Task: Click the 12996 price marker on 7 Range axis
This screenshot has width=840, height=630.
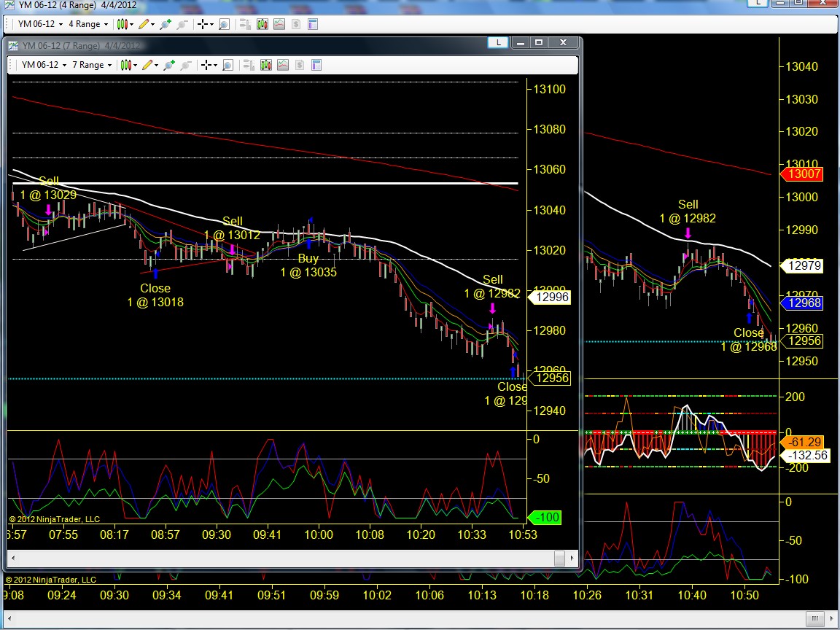Action: coord(551,297)
